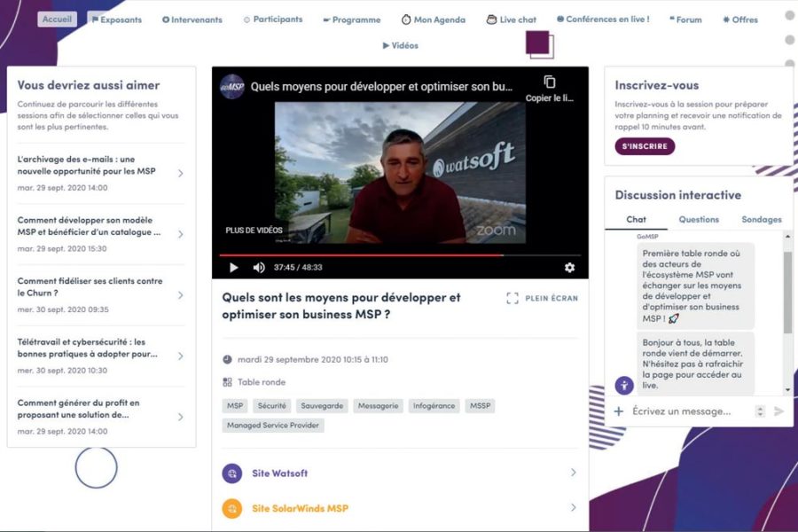The width and height of the screenshot is (798, 532).
Task: Open the Offres menu item
Action: tap(740, 20)
